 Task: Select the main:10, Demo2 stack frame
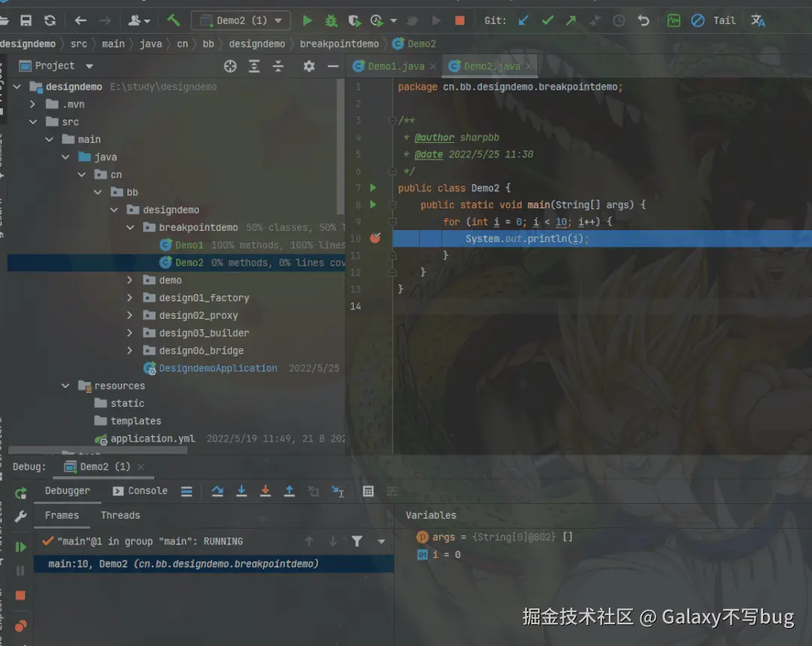tap(214, 564)
